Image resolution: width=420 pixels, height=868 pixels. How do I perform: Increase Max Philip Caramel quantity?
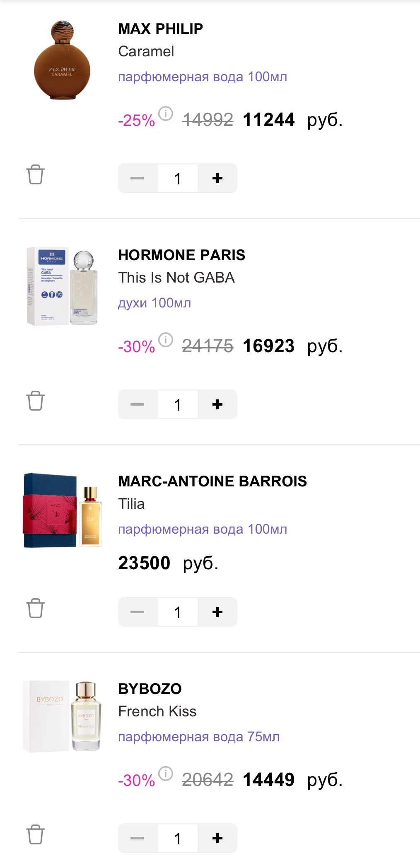(x=217, y=178)
